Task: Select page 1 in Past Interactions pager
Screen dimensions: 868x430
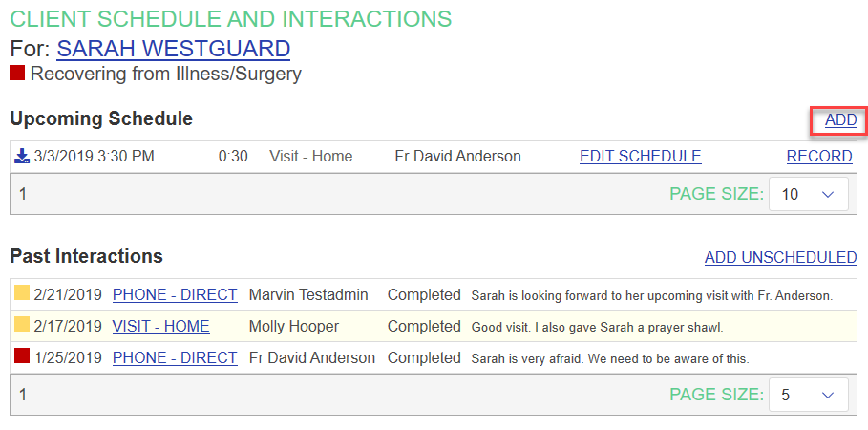Action: tap(23, 394)
